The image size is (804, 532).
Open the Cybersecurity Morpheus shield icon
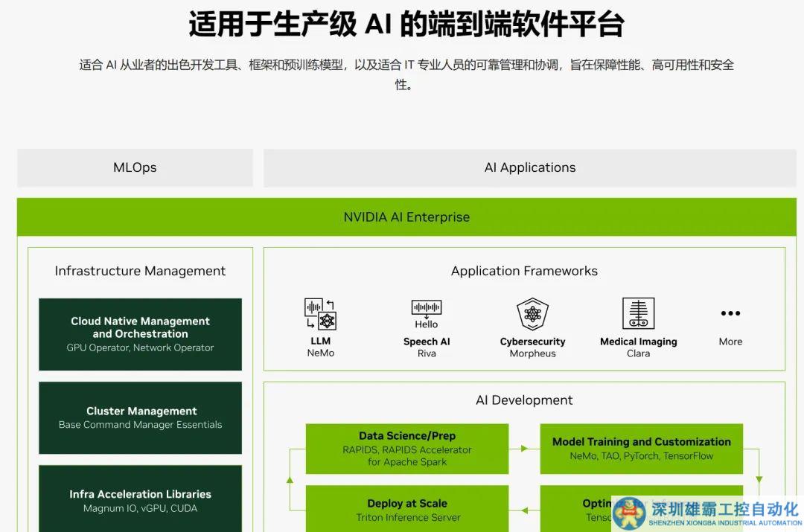[532, 312]
